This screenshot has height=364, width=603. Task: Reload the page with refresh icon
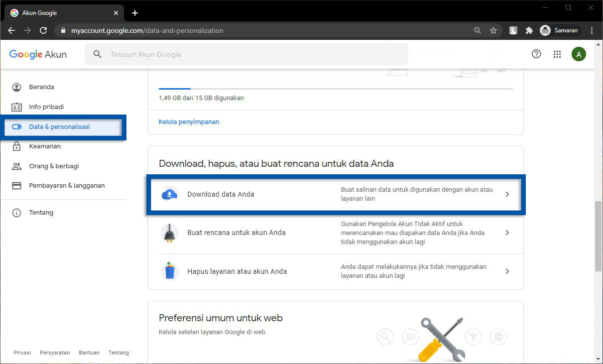[x=43, y=30]
